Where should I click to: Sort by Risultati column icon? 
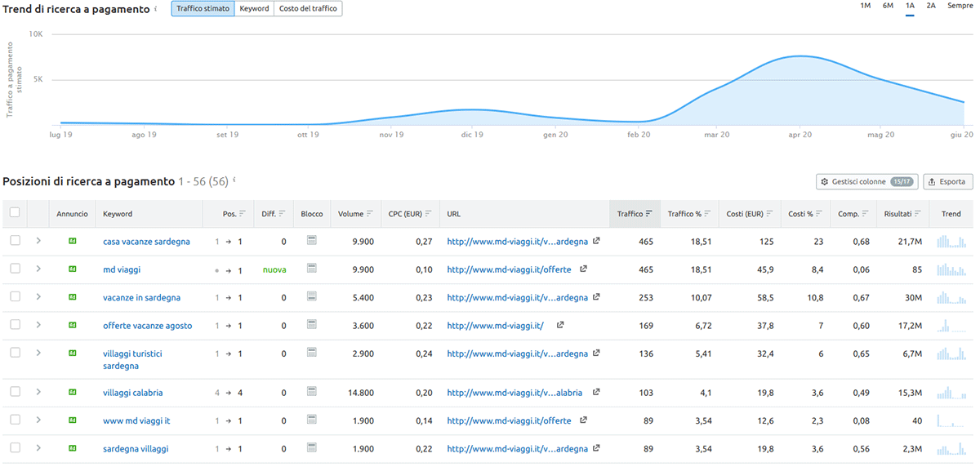pyautogui.click(x=919, y=214)
